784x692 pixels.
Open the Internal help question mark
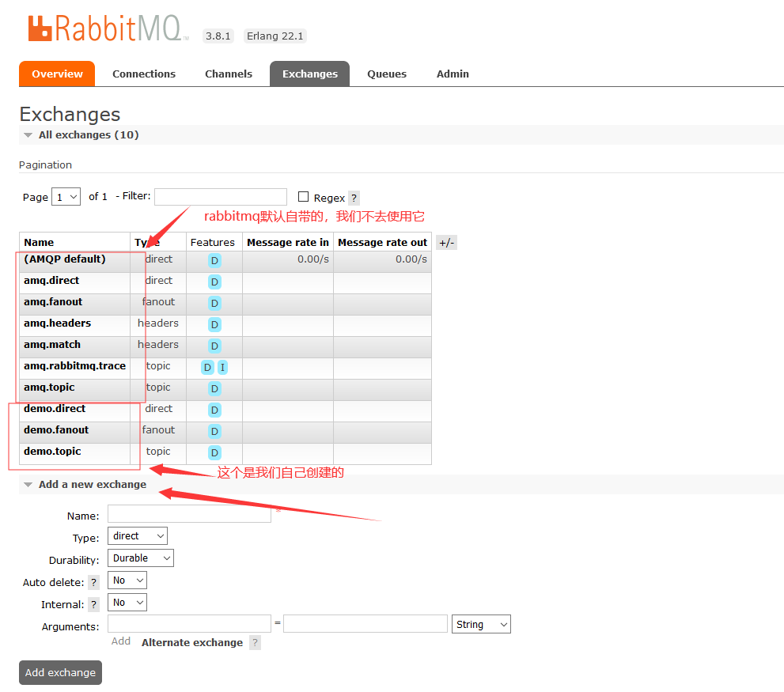[x=93, y=604]
